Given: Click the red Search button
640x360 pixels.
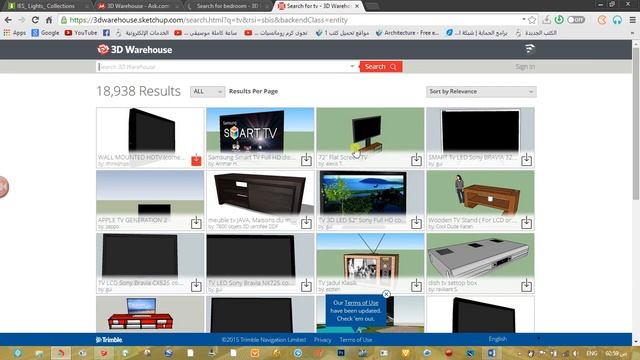Looking at the screenshot, I should click(x=381, y=67).
